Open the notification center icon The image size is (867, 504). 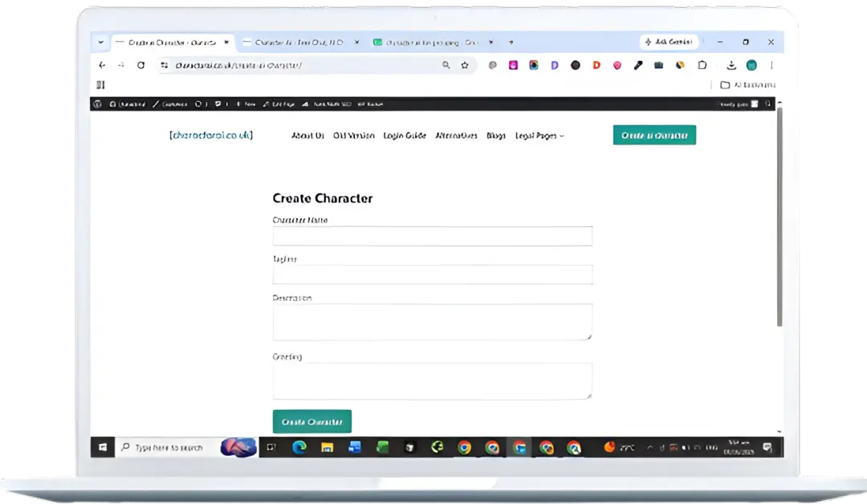click(x=767, y=448)
